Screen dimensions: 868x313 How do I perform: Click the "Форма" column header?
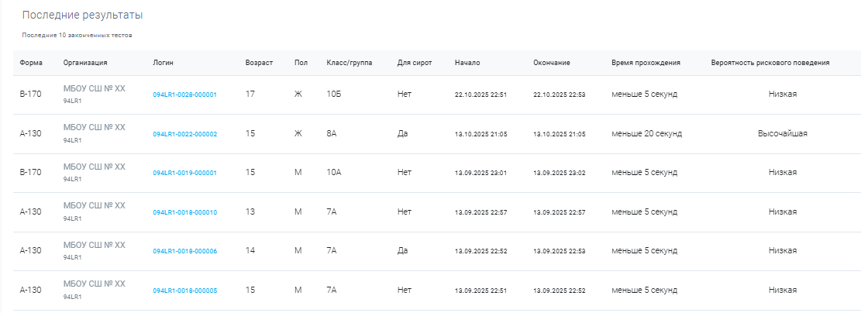[31, 63]
